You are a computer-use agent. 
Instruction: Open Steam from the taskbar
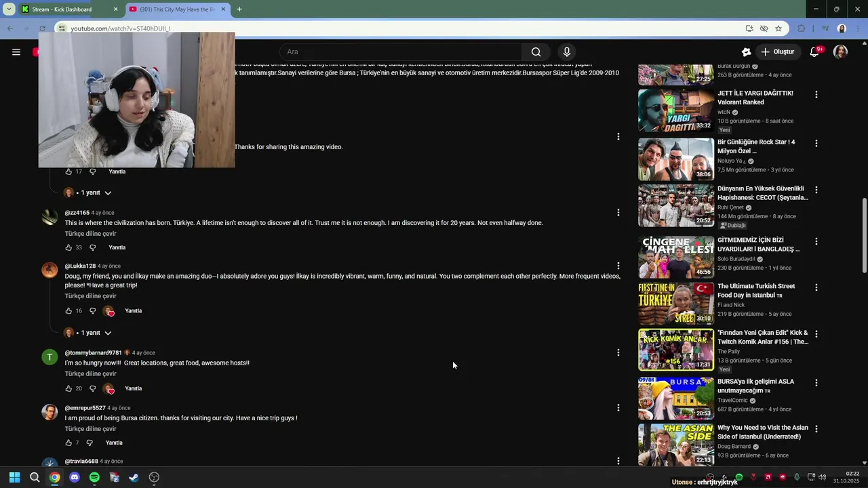click(x=134, y=477)
